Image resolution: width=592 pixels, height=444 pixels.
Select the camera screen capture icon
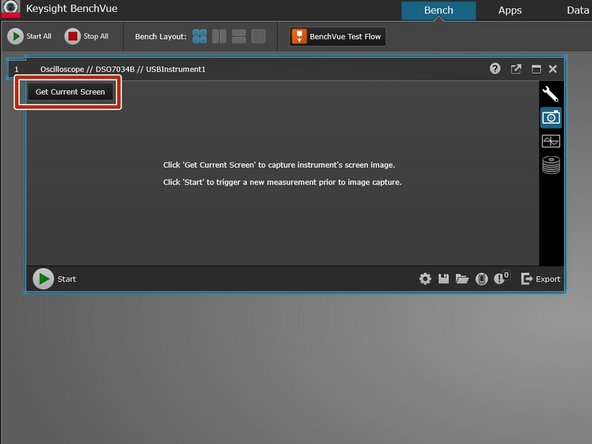551,118
